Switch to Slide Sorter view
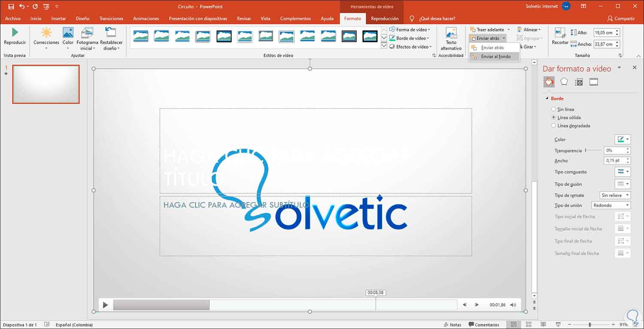644x329 pixels. point(529,325)
